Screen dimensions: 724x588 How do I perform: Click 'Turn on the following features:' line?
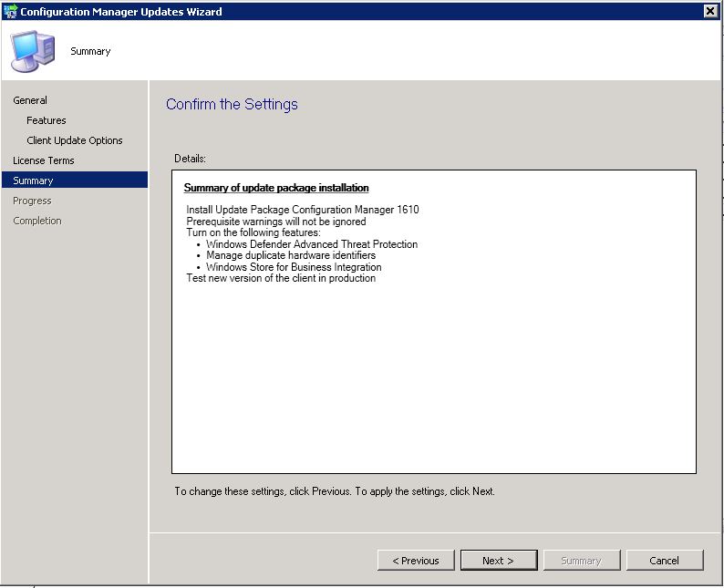click(x=253, y=232)
